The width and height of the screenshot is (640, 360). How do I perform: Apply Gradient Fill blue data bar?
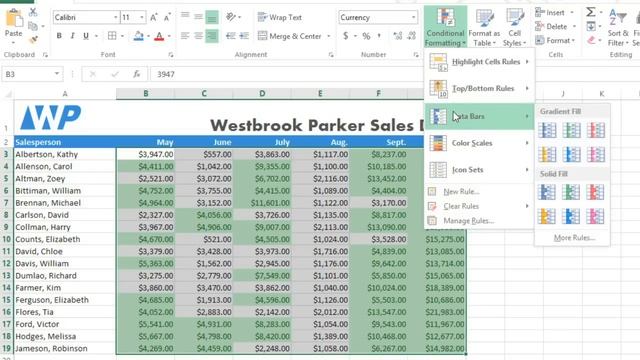tap(547, 131)
